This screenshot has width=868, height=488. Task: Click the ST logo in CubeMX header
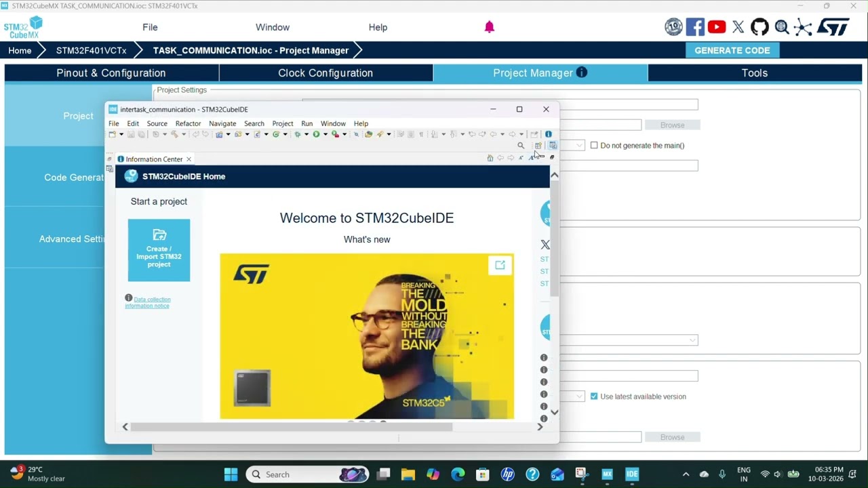[833, 27]
